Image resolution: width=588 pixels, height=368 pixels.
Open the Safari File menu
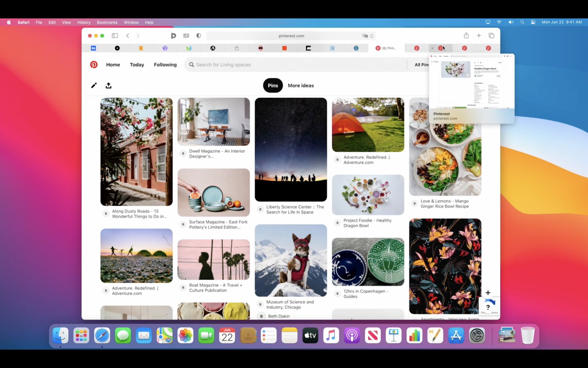[39, 22]
